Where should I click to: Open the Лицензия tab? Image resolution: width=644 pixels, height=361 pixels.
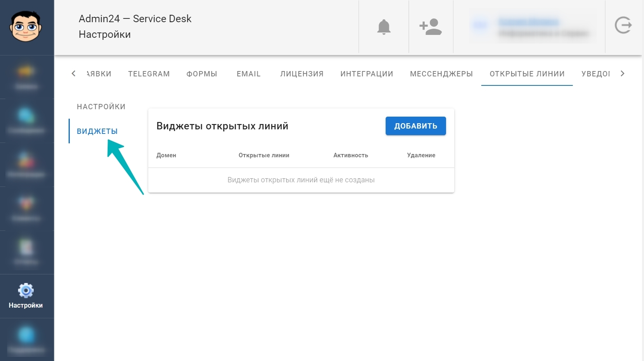pos(302,74)
